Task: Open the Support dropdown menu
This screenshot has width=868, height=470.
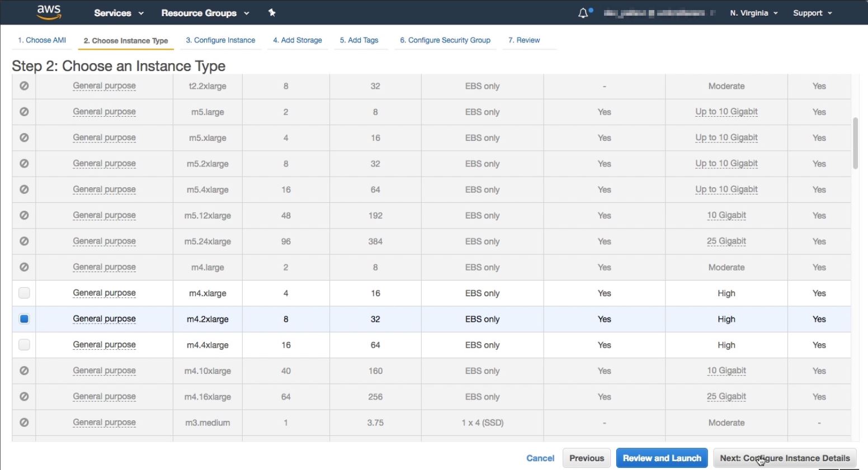Action: pyautogui.click(x=813, y=13)
